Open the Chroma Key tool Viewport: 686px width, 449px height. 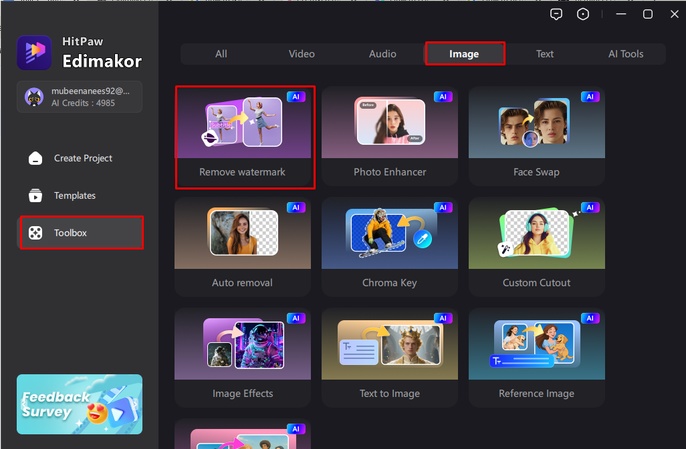pos(389,247)
